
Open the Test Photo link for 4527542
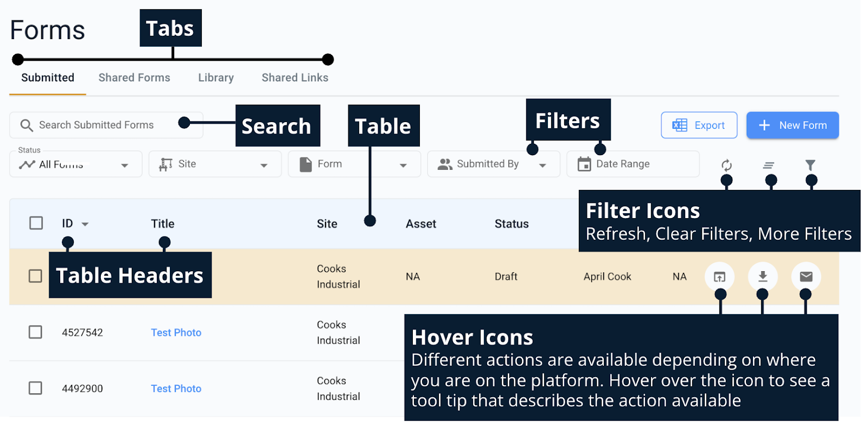pyautogui.click(x=176, y=333)
